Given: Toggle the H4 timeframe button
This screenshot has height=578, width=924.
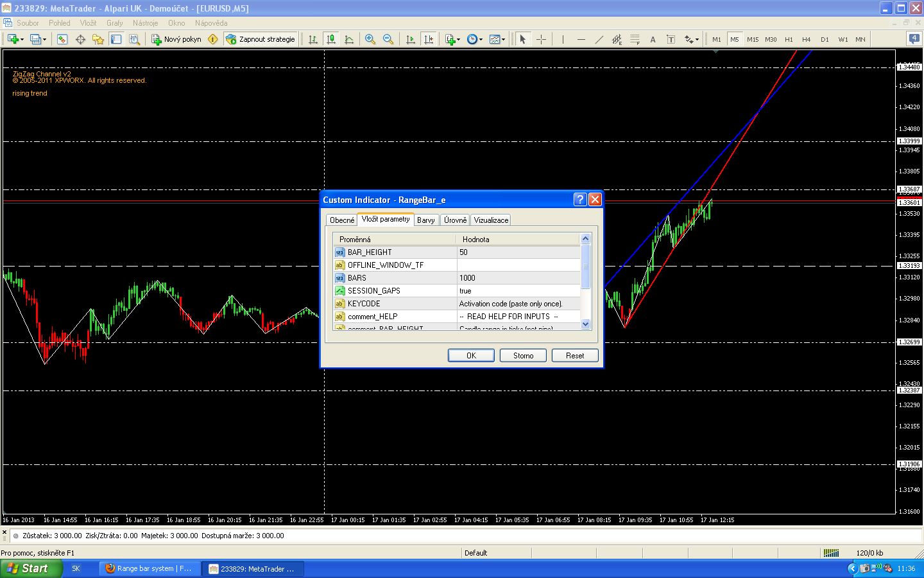Looking at the screenshot, I should click(x=807, y=39).
